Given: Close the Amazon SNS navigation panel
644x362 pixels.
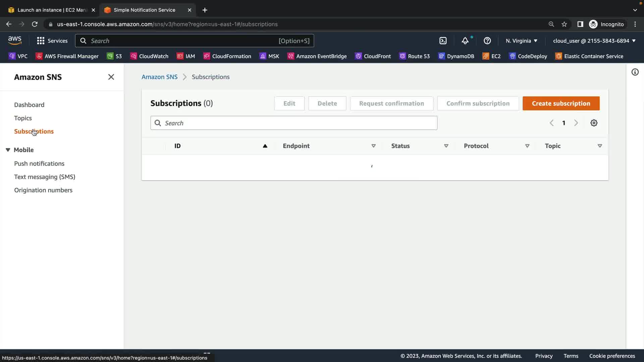Looking at the screenshot, I should click(111, 77).
